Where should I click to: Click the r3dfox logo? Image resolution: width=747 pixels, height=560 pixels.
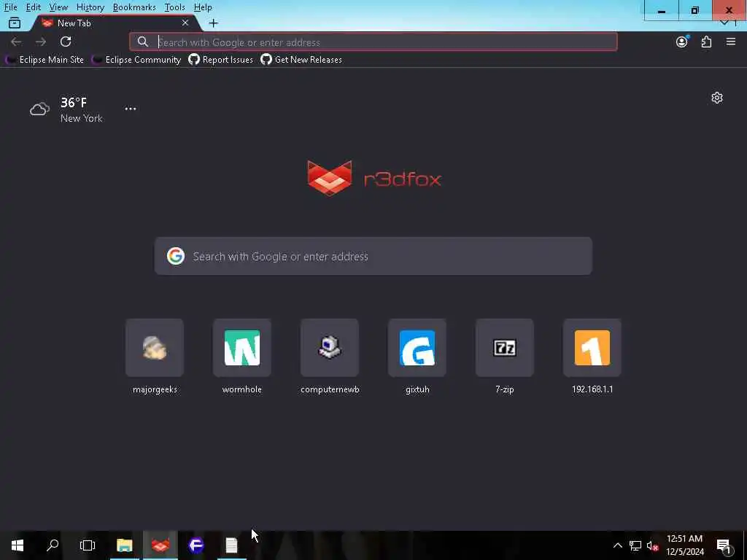(x=374, y=178)
